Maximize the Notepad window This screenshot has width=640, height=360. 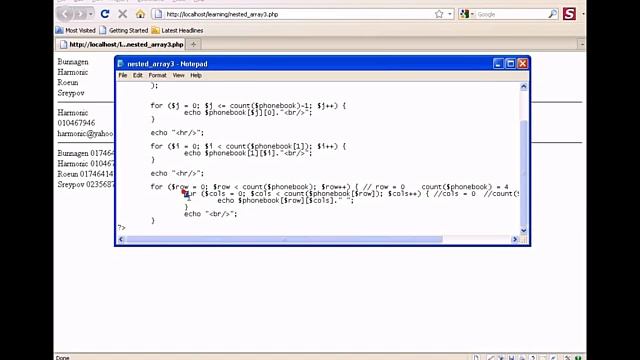coord(510,64)
